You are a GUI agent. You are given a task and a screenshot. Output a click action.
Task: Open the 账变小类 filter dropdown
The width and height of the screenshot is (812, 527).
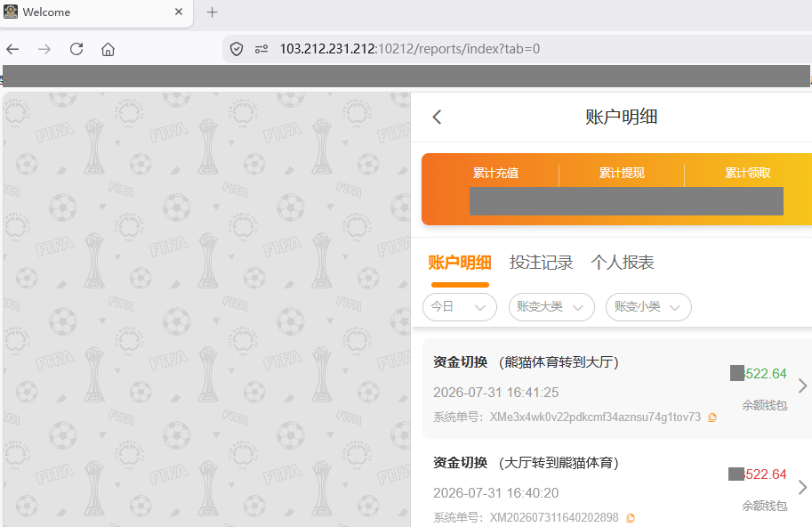click(x=648, y=307)
